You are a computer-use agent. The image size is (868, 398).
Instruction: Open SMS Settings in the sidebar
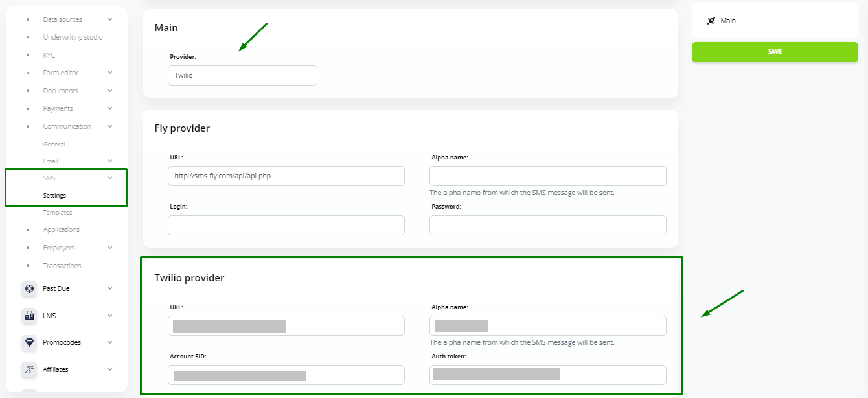tap(54, 196)
